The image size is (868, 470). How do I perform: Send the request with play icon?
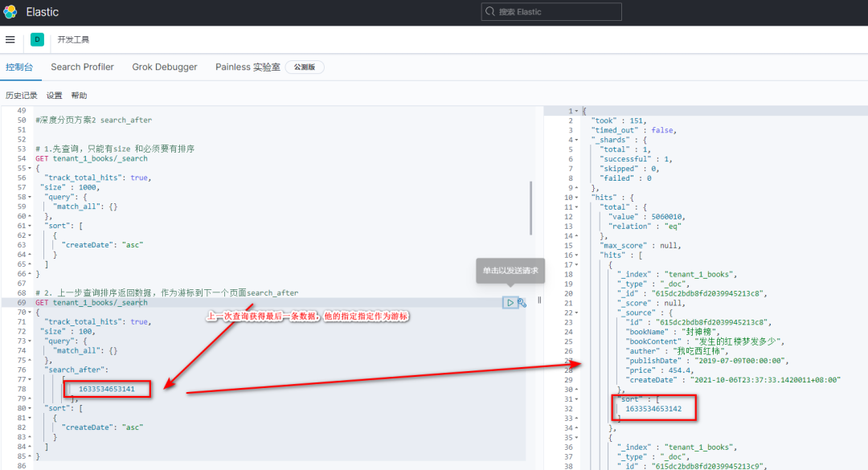point(510,302)
